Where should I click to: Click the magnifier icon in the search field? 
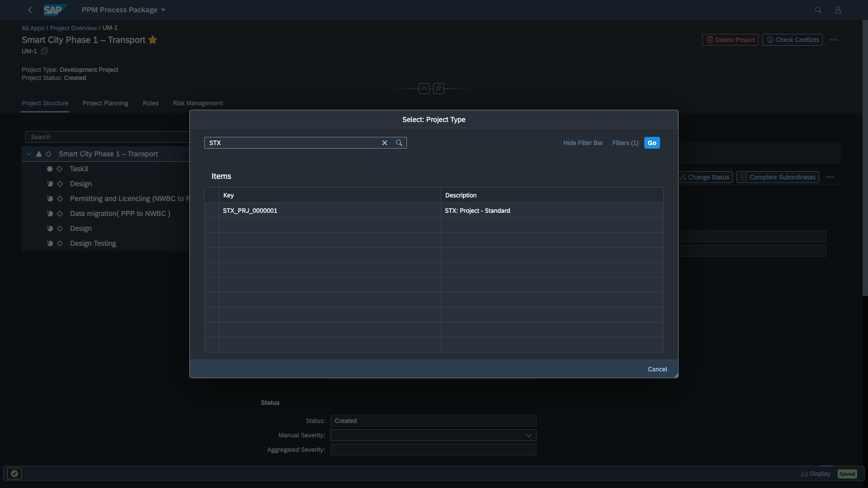click(x=399, y=143)
